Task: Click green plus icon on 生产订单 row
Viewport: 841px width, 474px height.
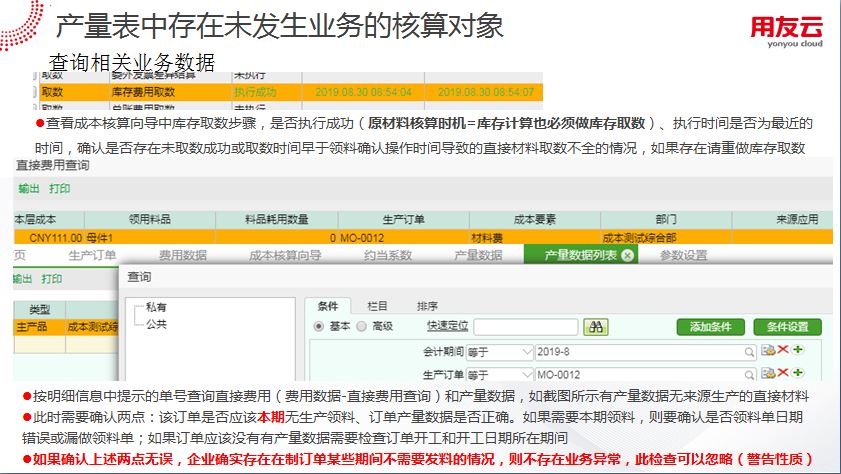Action: coord(798,374)
